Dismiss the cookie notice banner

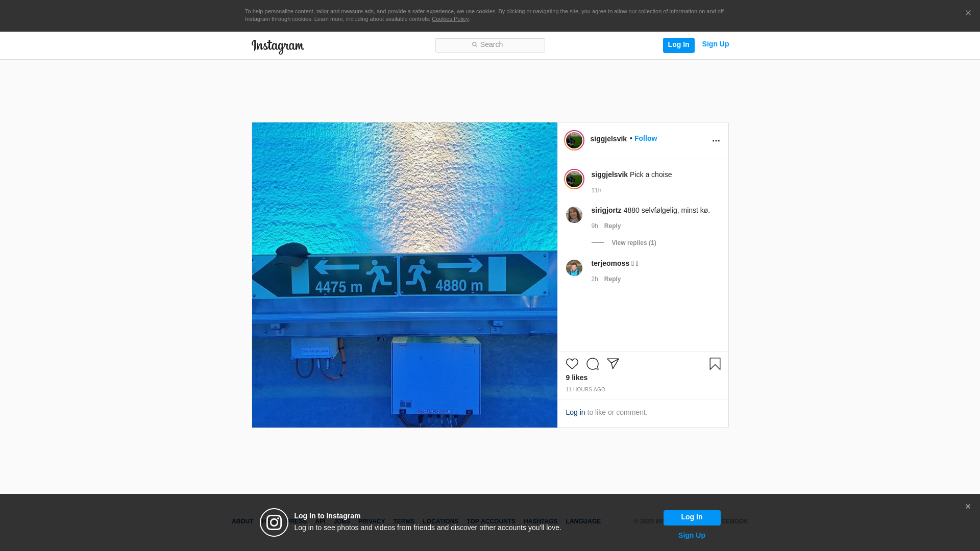point(968,13)
